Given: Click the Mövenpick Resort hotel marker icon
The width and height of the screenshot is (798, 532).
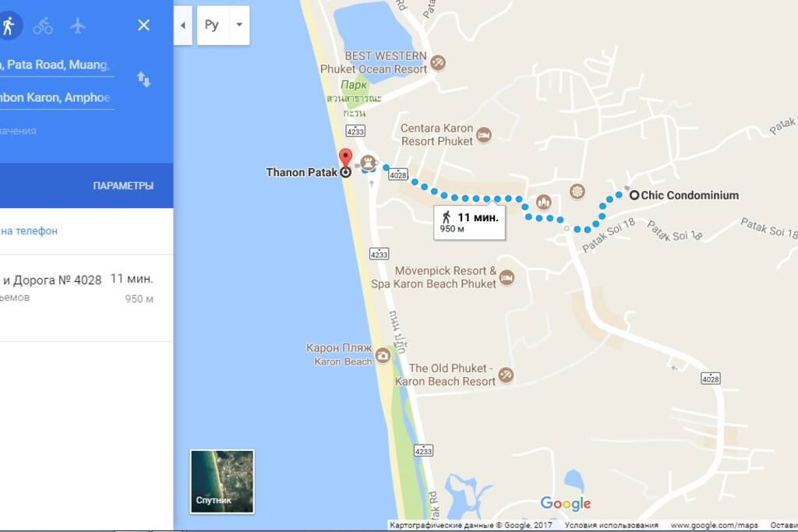Looking at the screenshot, I should click(x=507, y=278).
